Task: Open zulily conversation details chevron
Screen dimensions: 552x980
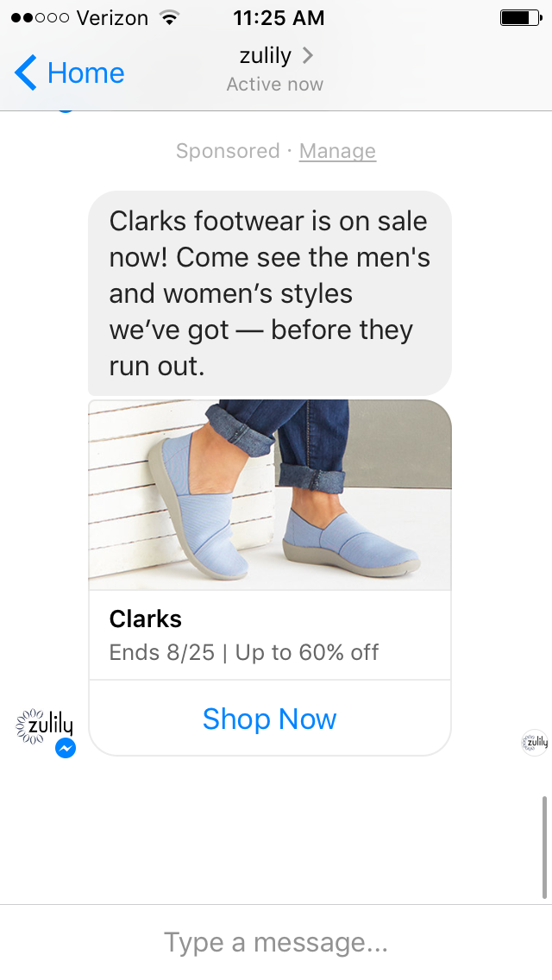Action: 307,55
